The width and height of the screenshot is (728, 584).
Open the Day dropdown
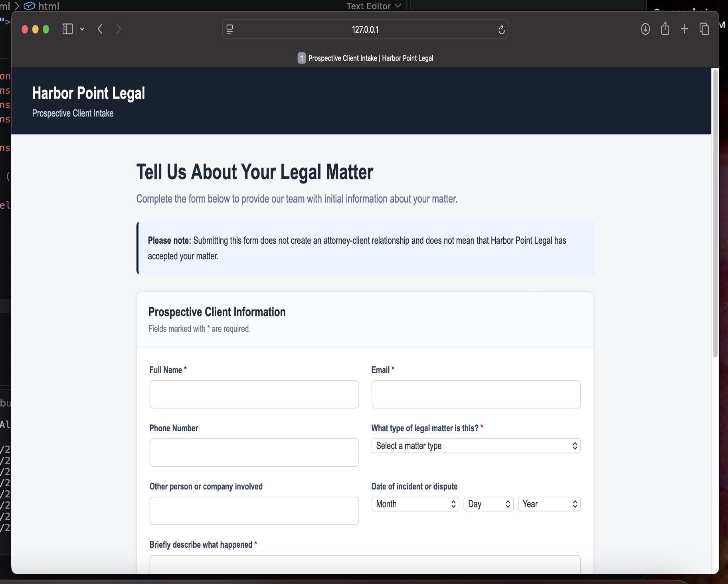pyautogui.click(x=488, y=504)
